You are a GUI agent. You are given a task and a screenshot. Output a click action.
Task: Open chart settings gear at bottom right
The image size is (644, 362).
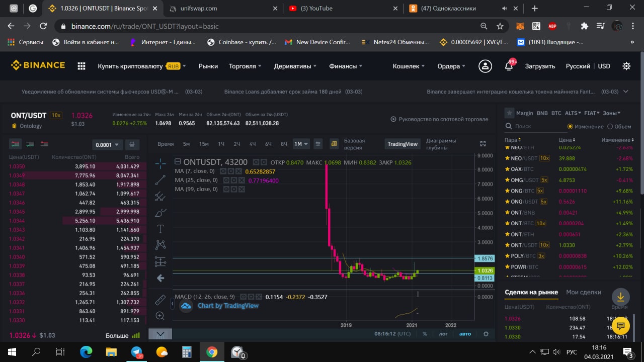486,333
